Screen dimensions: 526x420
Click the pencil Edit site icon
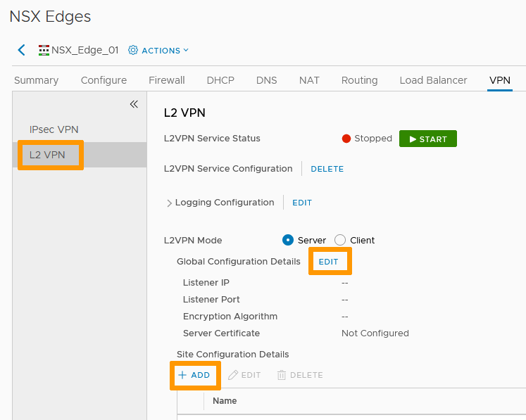tap(233, 376)
